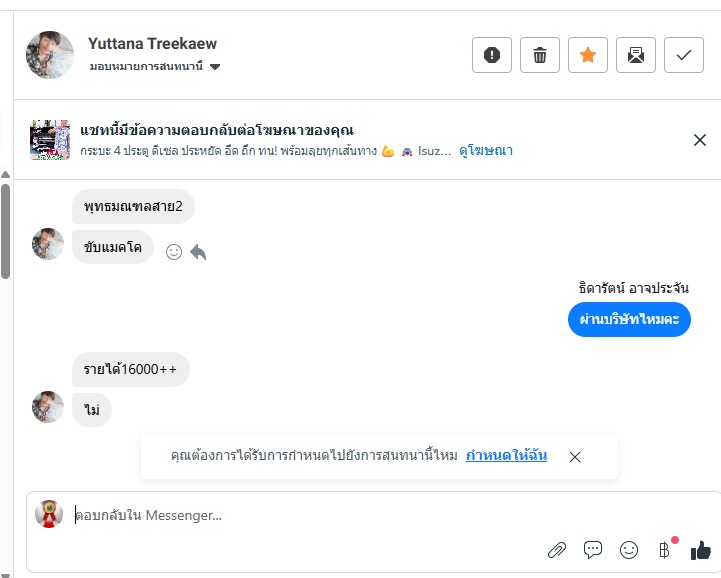Mark conversation as spam with exclamation icon

pyautogui.click(x=492, y=55)
